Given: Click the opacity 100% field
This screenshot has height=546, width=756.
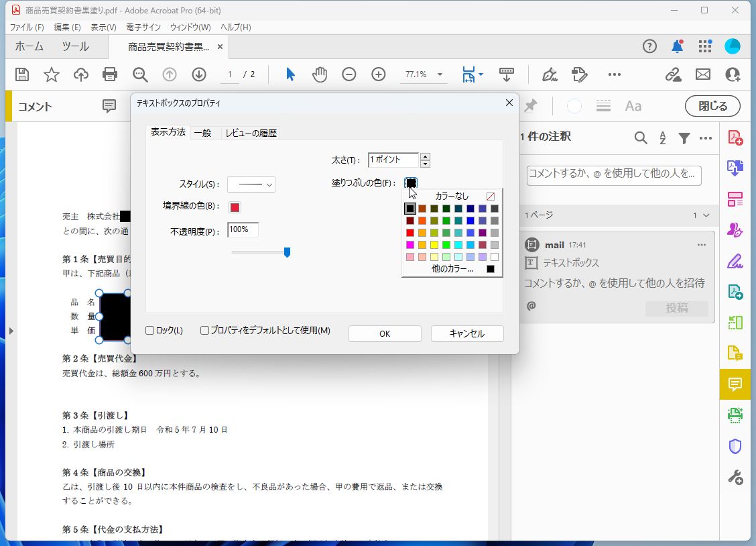Looking at the screenshot, I should (x=243, y=229).
